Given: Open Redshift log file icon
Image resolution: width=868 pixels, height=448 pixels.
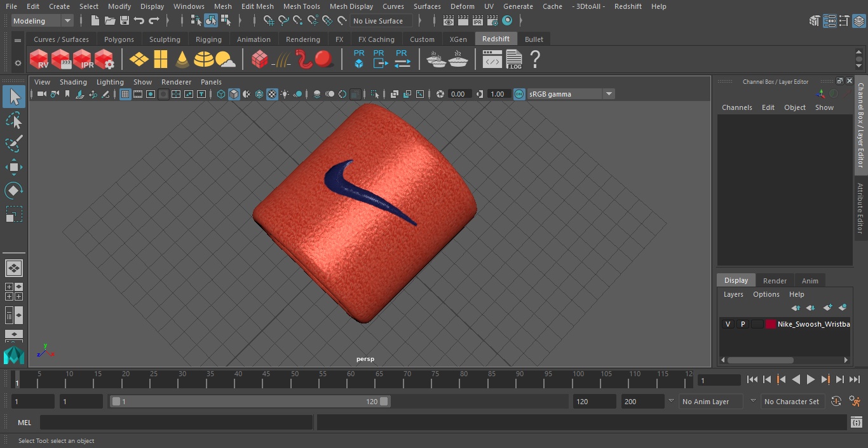Looking at the screenshot, I should coord(514,60).
